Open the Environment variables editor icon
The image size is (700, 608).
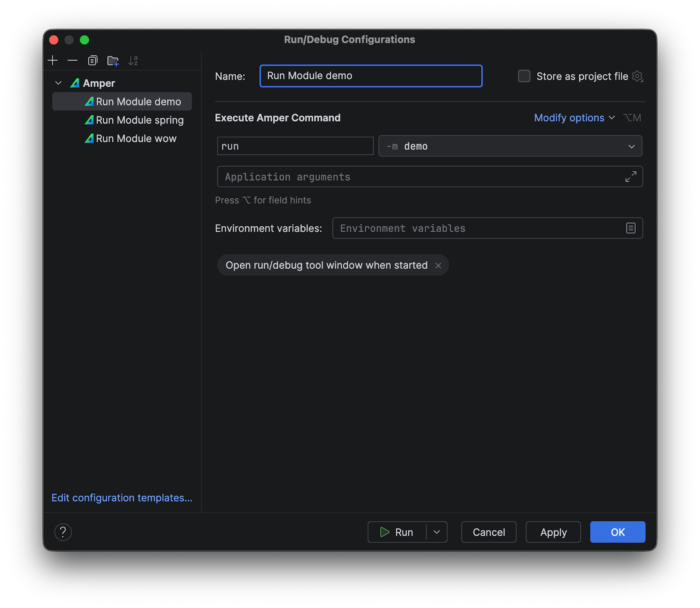(x=630, y=228)
